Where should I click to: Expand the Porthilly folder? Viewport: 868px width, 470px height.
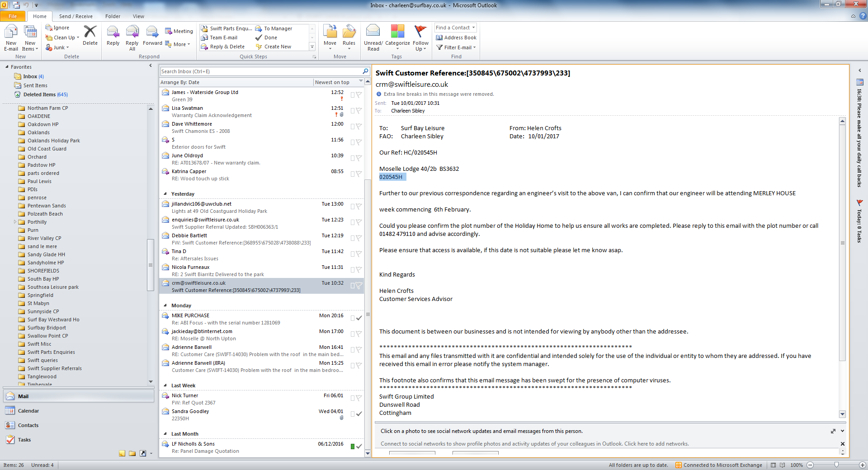(15, 222)
